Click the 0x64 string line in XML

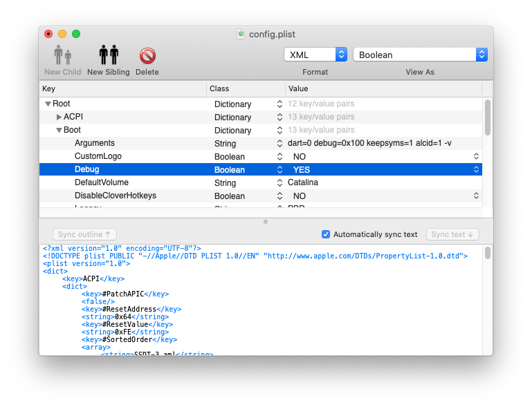click(x=125, y=317)
